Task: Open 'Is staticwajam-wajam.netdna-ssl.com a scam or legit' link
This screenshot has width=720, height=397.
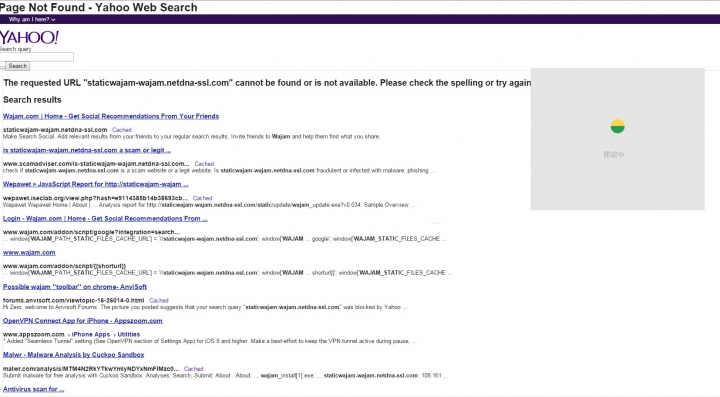Action: [x=87, y=150]
